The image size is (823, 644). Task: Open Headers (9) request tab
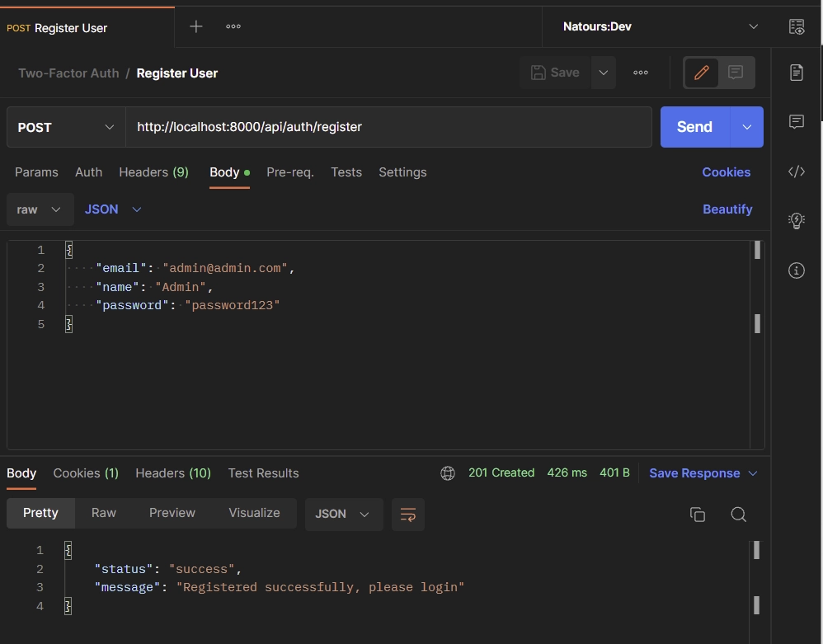pyautogui.click(x=153, y=172)
